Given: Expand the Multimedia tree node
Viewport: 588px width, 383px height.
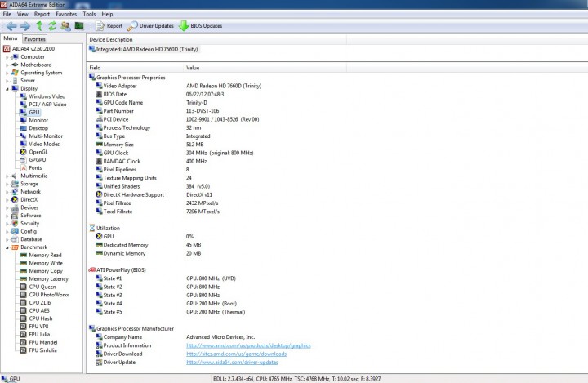Looking at the screenshot, I should (x=7, y=176).
